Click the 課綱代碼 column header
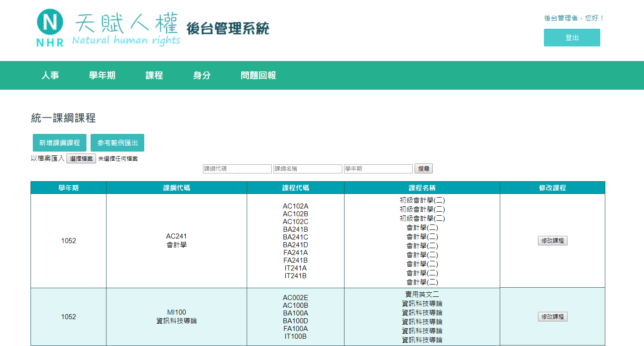This screenshot has height=346, width=644. tap(177, 188)
